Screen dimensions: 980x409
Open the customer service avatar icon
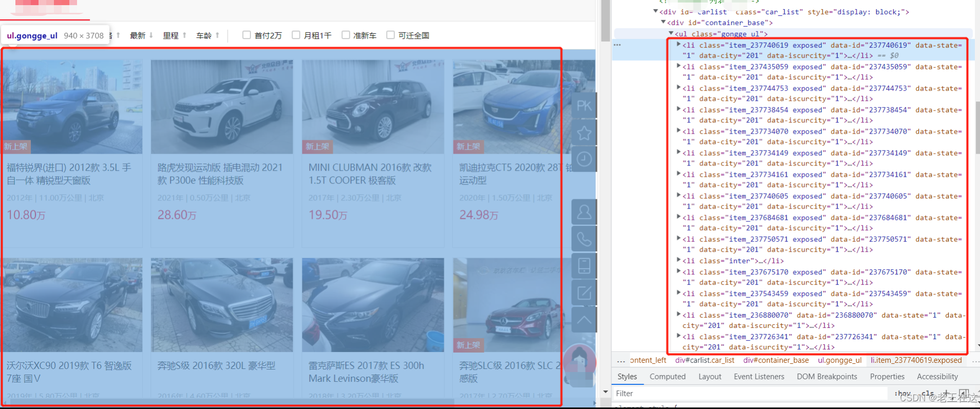580,362
